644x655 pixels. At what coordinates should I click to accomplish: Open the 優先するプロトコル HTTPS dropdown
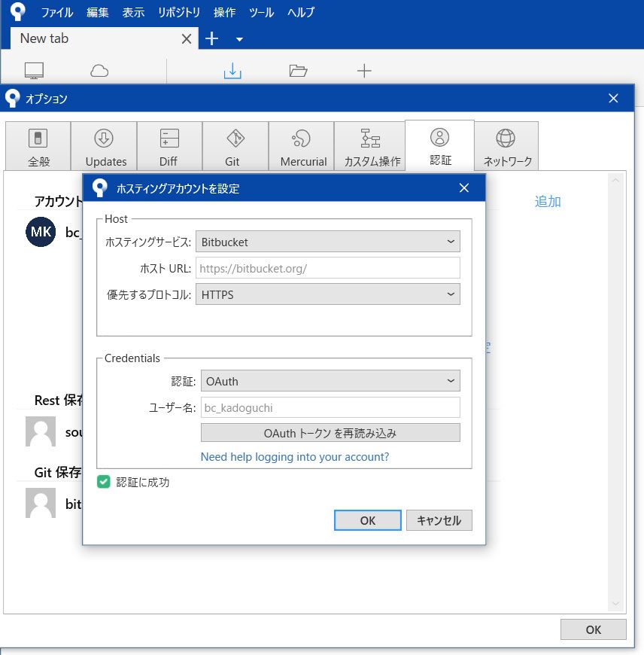328,294
